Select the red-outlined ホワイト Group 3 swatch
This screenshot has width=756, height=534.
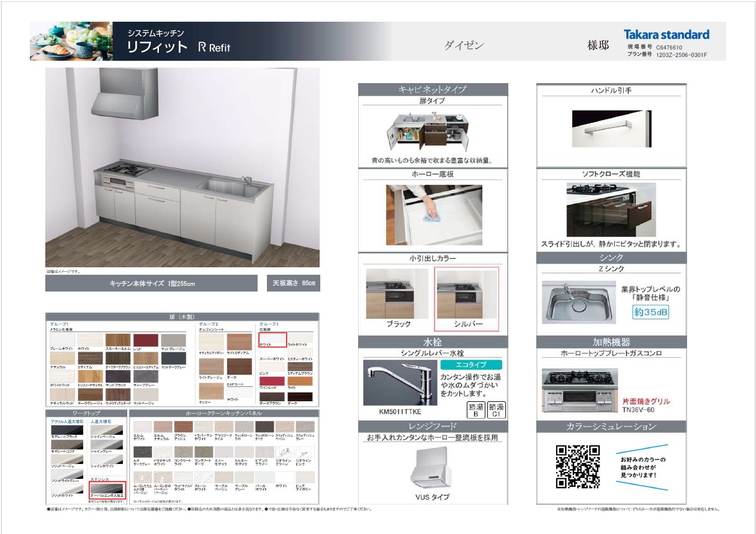point(272,339)
